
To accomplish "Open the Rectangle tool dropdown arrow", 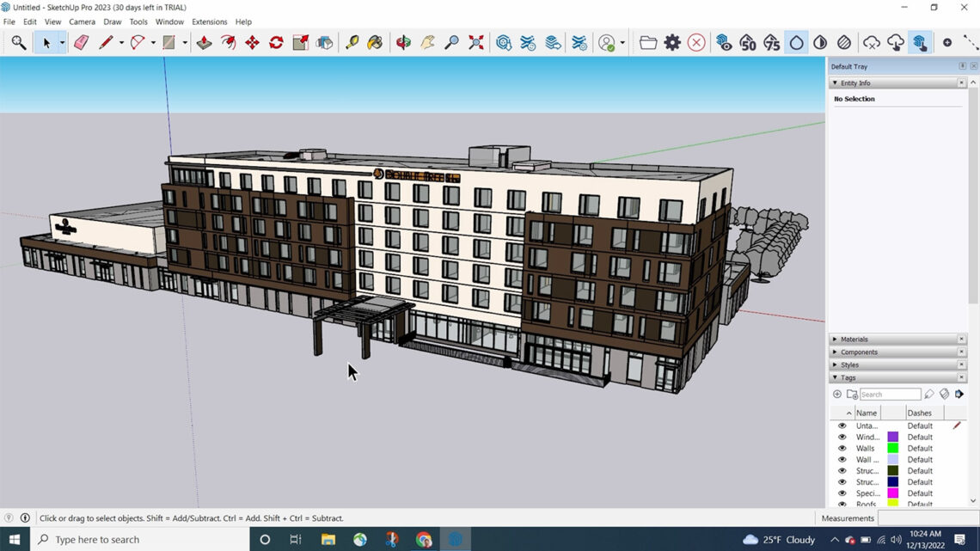I will [x=184, y=42].
